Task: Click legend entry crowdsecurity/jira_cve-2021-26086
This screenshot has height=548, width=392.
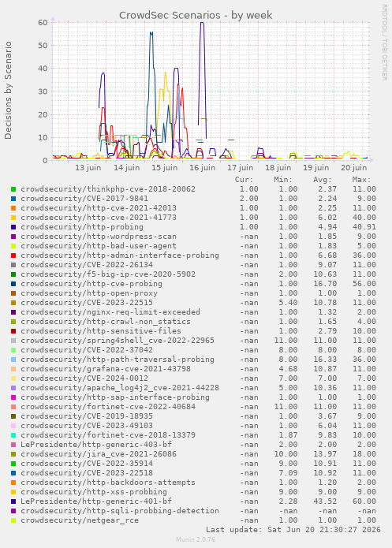Action: pyautogui.click(x=99, y=454)
